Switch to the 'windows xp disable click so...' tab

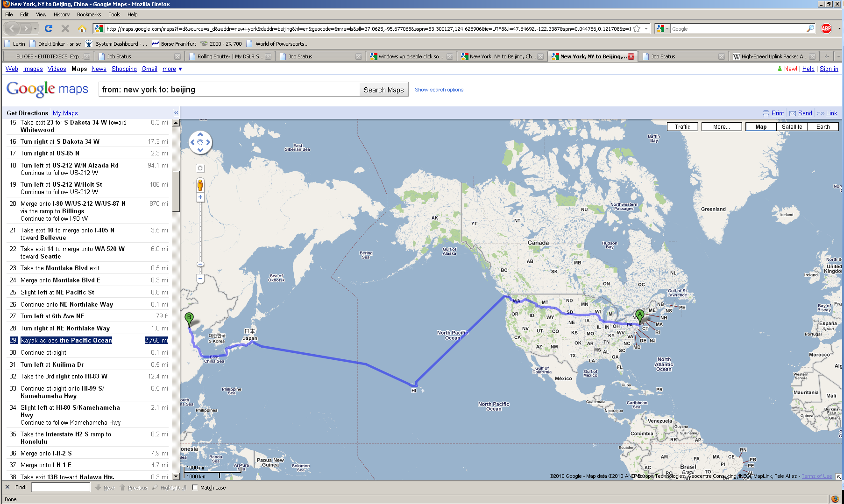click(x=411, y=56)
